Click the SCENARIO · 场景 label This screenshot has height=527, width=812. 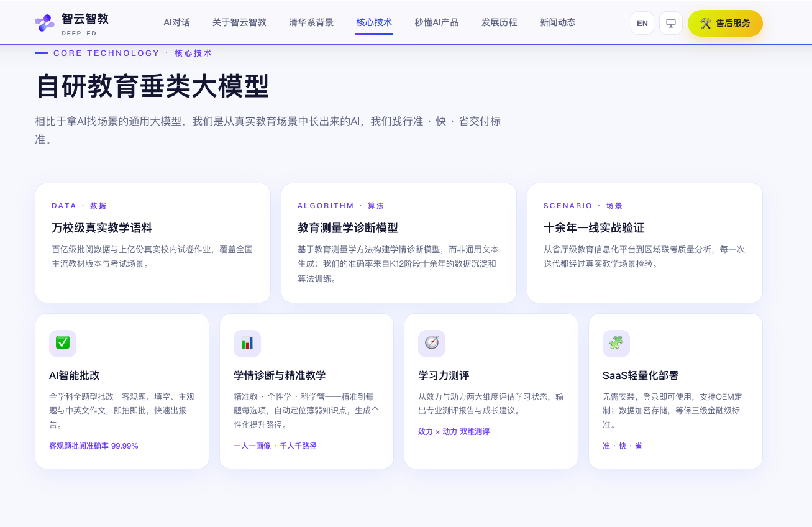[x=583, y=206]
